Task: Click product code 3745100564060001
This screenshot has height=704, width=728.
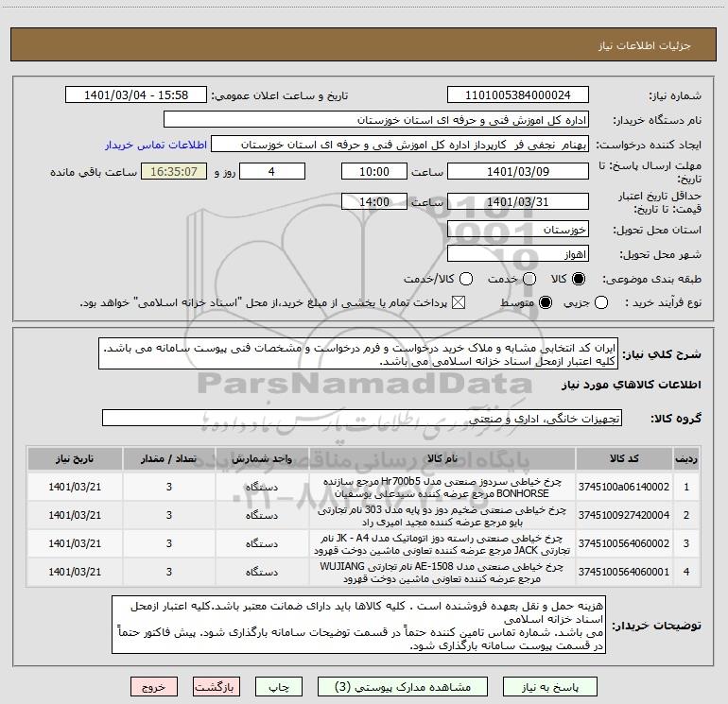Action: 624,572
